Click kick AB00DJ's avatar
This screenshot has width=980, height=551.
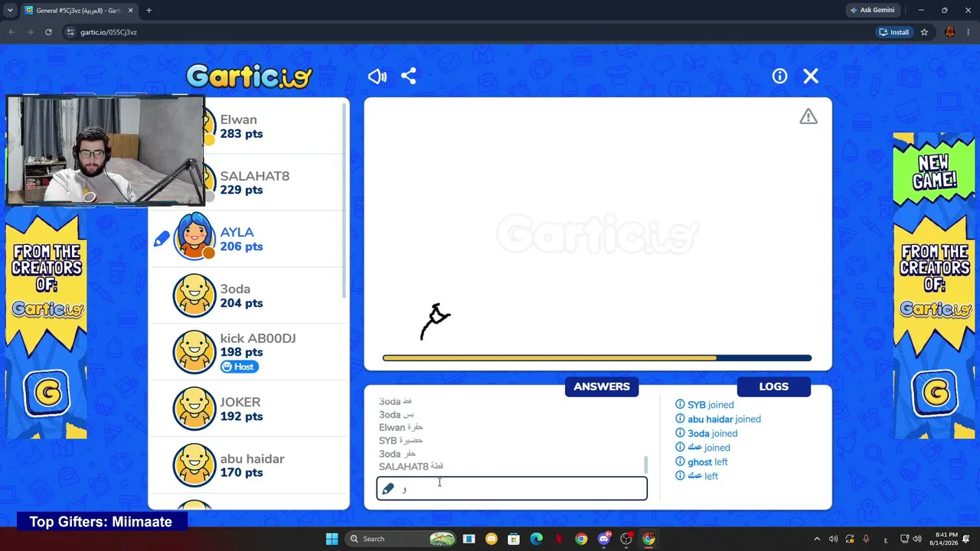click(194, 352)
